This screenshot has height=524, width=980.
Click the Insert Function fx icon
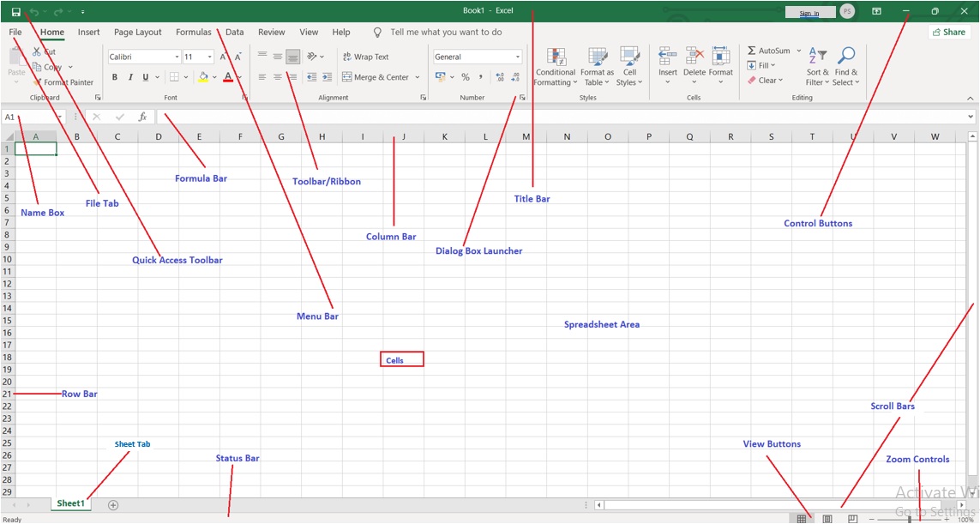[142, 117]
